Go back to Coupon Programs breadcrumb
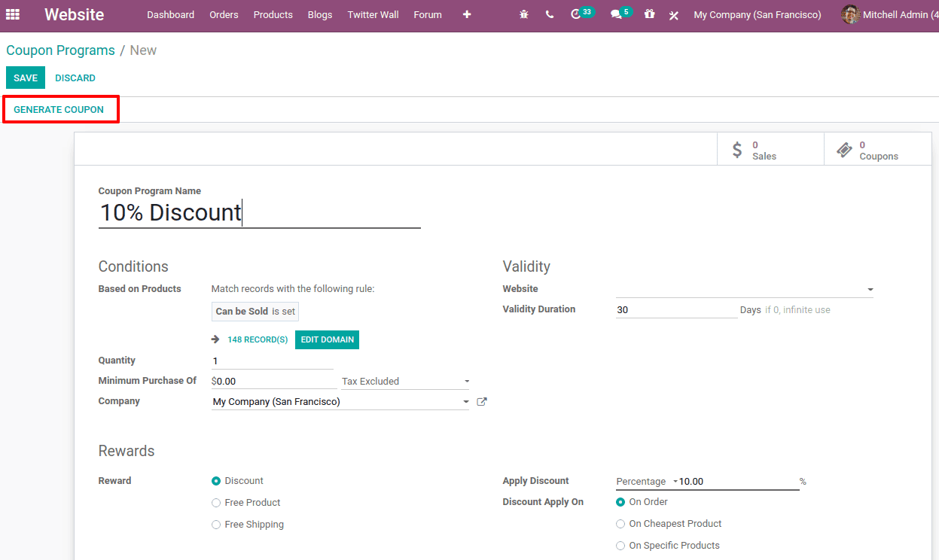This screenshot has height=560, width=939. pos(60,50)
